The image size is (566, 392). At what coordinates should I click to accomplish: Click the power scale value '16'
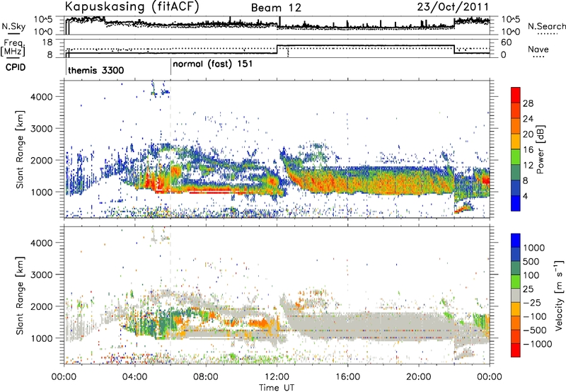coord(528,150)
